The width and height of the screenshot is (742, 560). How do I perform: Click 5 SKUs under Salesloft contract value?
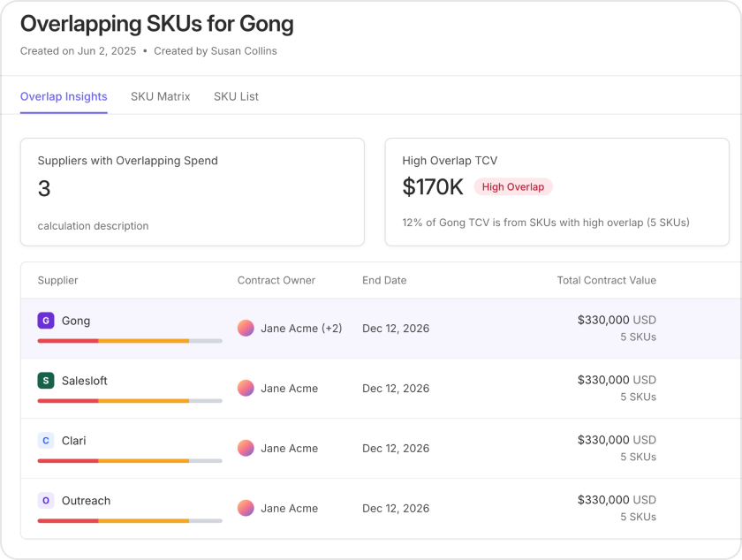pos(639,397)
